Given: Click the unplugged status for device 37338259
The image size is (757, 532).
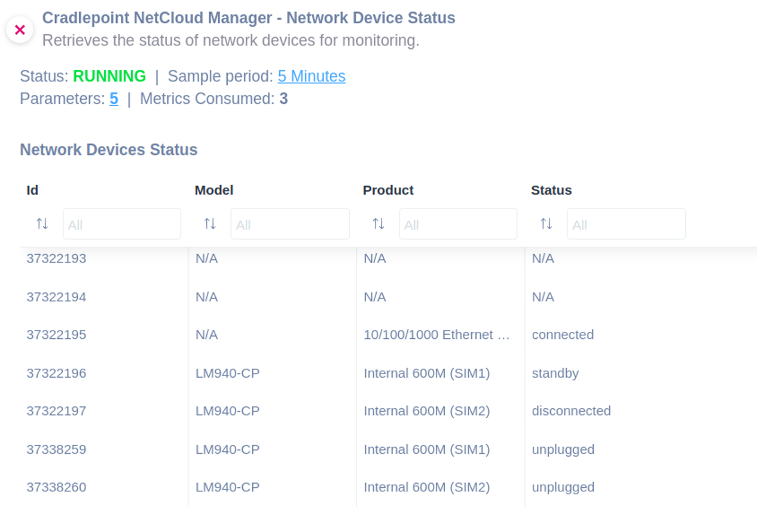Looking at the screenshot, I should point(563,450).
